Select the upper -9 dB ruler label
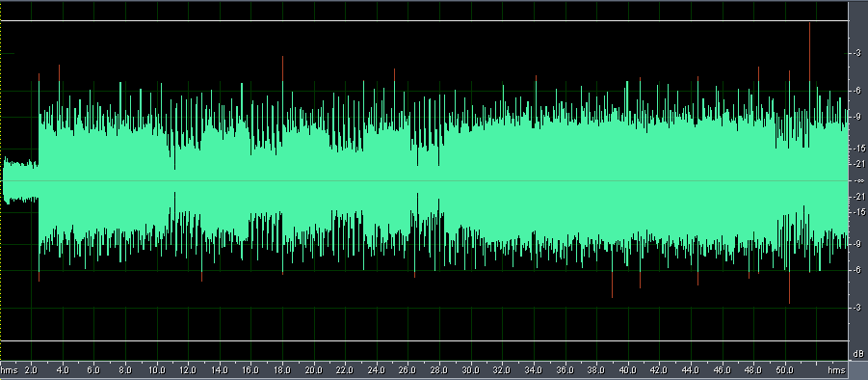 click(858, 117)
